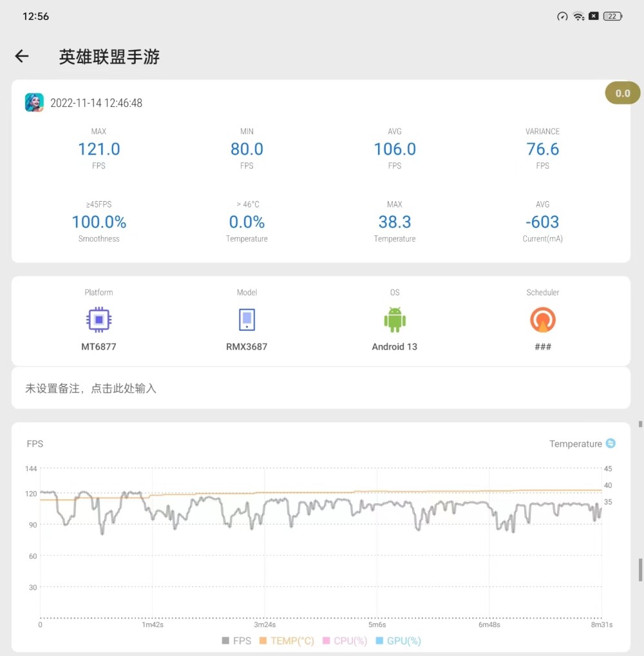Tap the MT6877 platform chip icon
The image size is (644, 656).
[99, 320]
